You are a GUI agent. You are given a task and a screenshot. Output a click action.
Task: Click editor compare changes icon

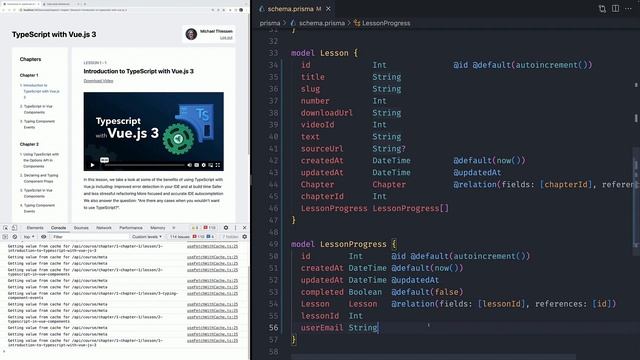602,9
